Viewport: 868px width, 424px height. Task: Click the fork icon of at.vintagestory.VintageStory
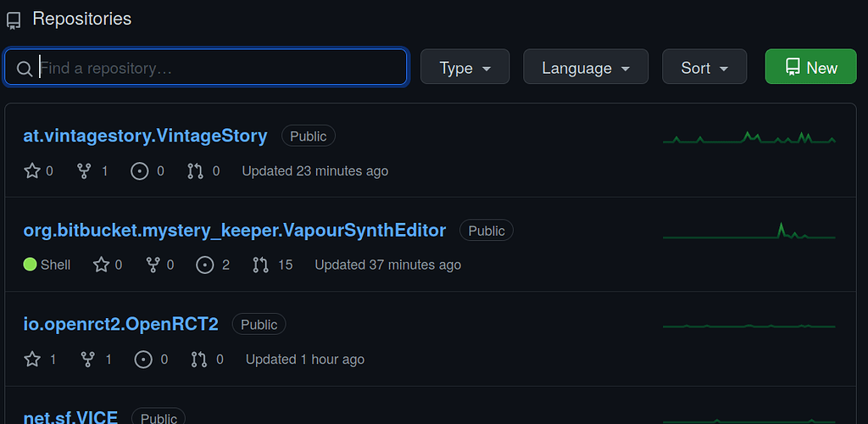pos(84,171)
